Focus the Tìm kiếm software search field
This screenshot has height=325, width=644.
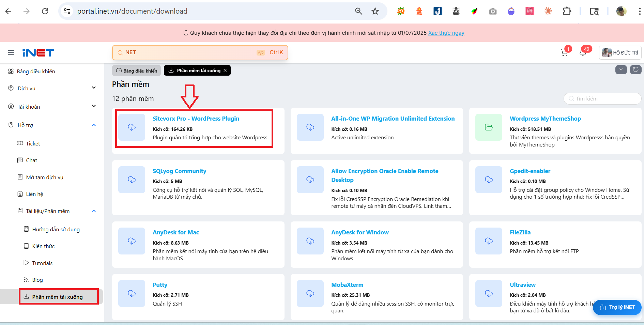click(602, 99)
